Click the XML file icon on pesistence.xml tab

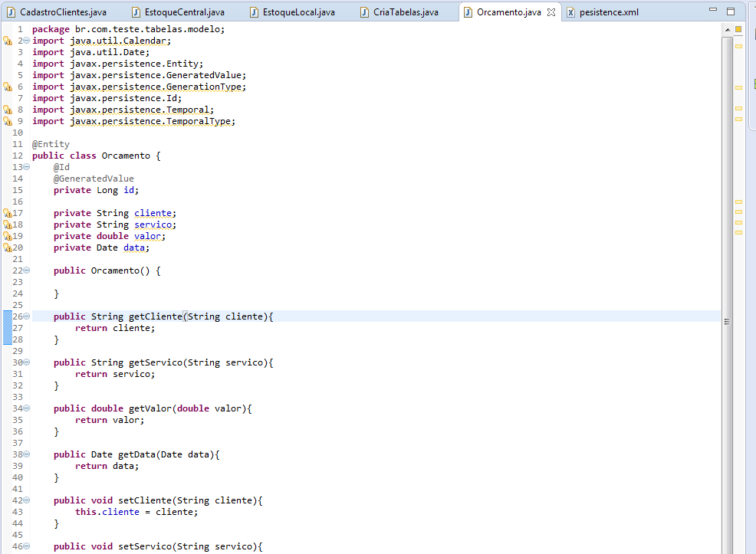click(x=571, y=12)
